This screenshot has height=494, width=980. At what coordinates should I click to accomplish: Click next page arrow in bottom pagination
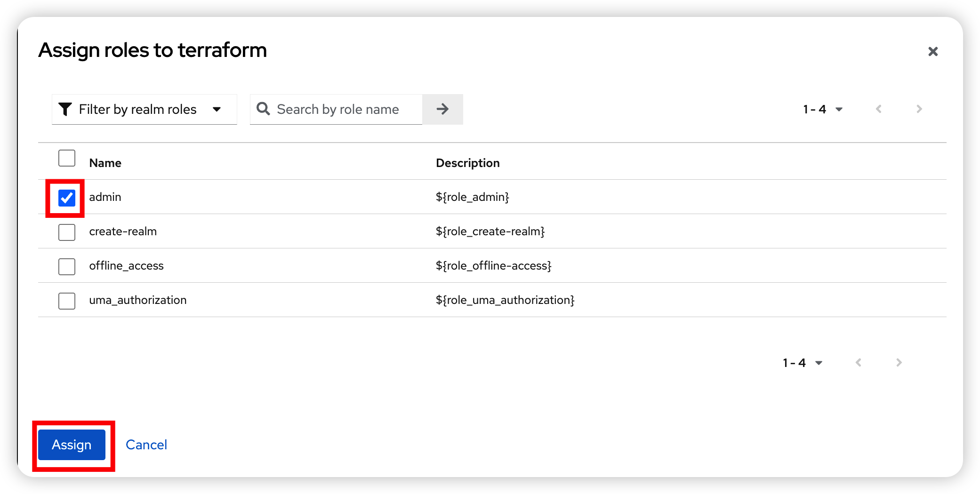pyautogui.click(x=899, y=363)
